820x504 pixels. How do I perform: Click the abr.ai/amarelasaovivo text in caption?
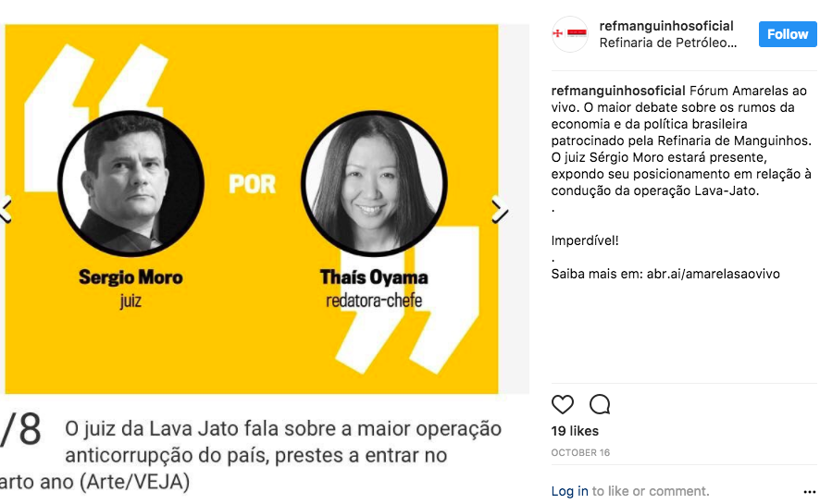point(713,274)
